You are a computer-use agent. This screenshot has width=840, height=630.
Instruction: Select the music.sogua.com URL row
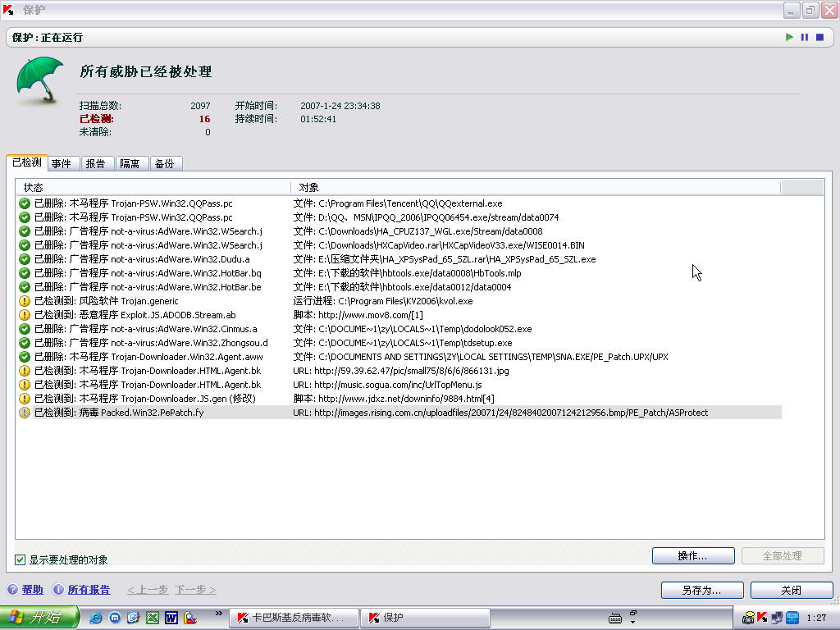(399, 385)
